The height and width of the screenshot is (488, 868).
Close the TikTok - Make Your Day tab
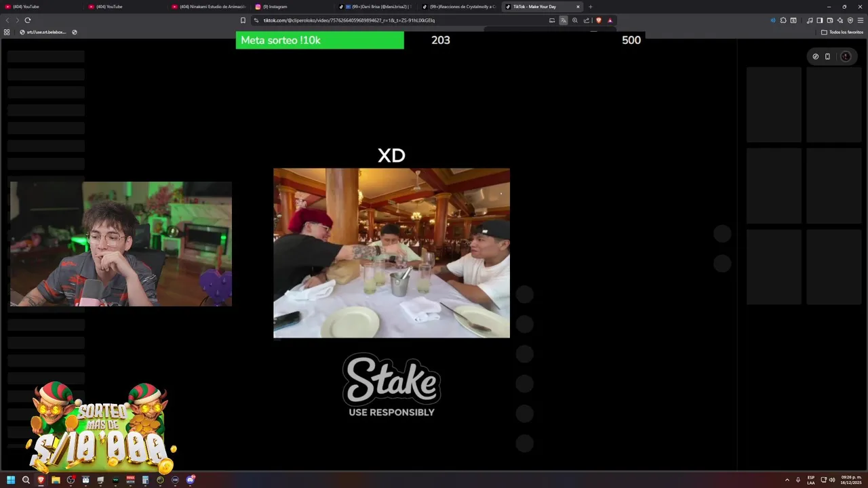(x=578, y=7)
